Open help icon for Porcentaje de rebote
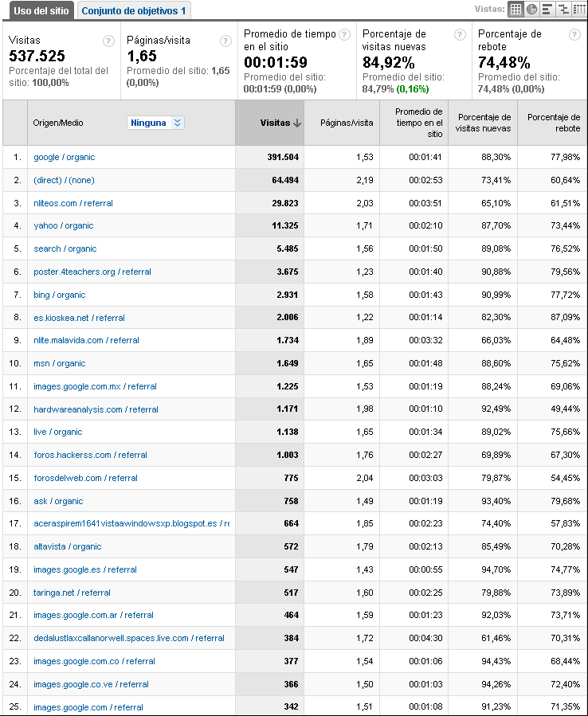 [574, 34]
